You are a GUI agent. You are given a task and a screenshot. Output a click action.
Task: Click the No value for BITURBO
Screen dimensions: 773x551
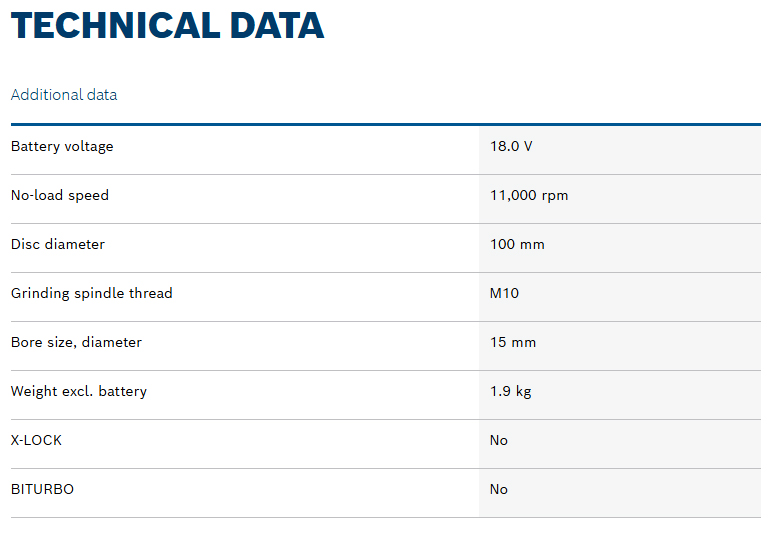pos(499,490)
